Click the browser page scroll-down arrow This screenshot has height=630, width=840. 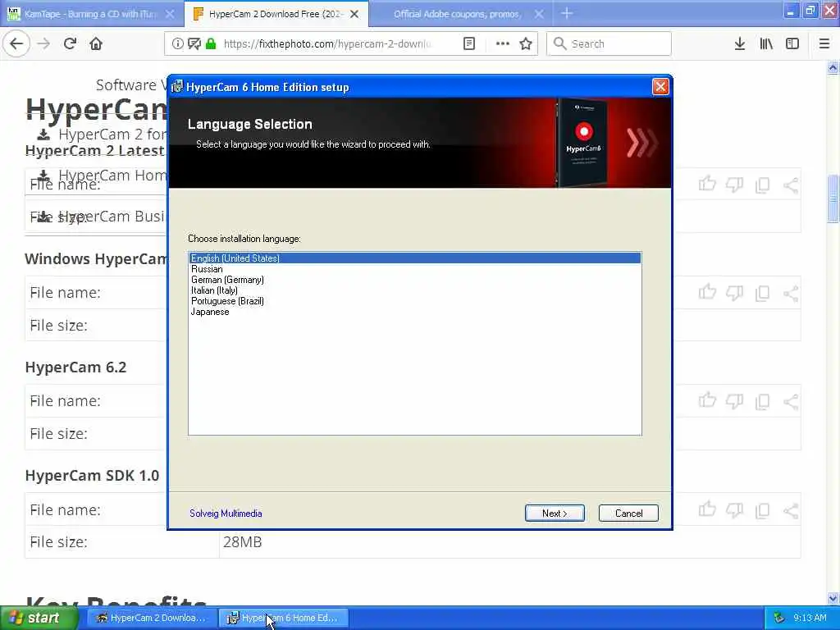[x=833, y=598]
